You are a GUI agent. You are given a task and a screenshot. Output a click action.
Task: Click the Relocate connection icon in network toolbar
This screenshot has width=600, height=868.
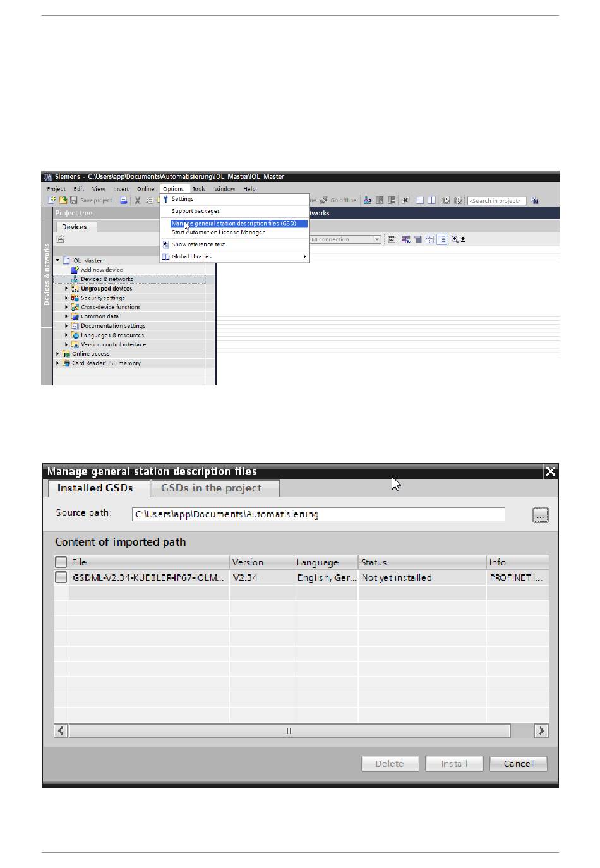[x=392, y=239]
